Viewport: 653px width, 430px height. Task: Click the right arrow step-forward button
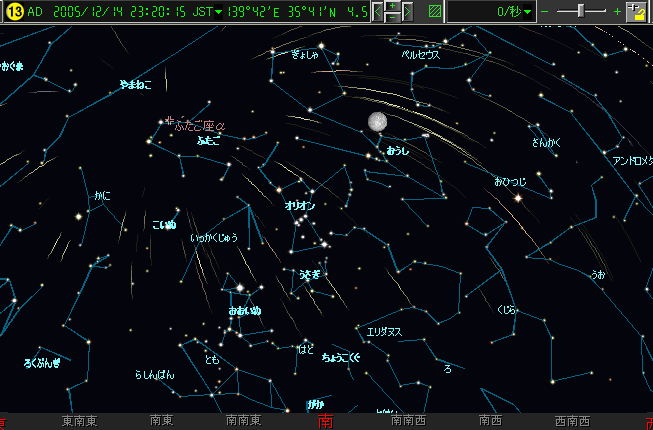pos(408,12)
